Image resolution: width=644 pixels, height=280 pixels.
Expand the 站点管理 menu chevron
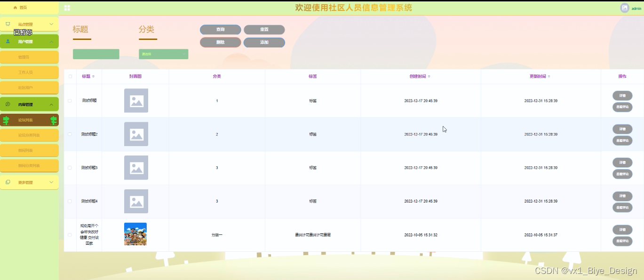pyautogui.click(x=51, y=24)
